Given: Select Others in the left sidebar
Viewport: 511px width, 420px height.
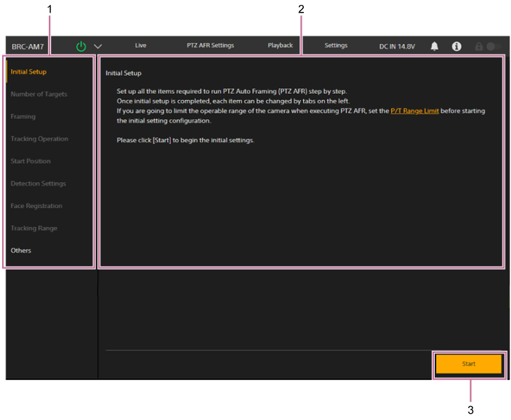Looking at the screenshot, I should pos(21,251).
